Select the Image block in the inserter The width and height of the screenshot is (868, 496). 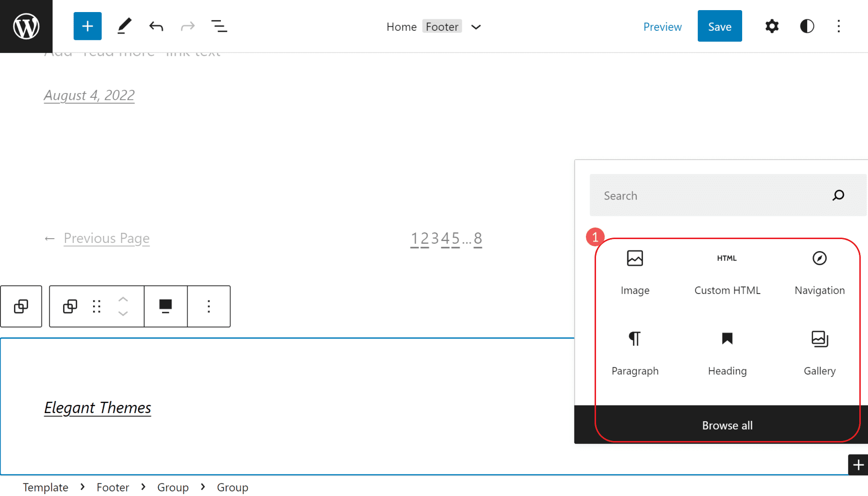coord(635,272)
